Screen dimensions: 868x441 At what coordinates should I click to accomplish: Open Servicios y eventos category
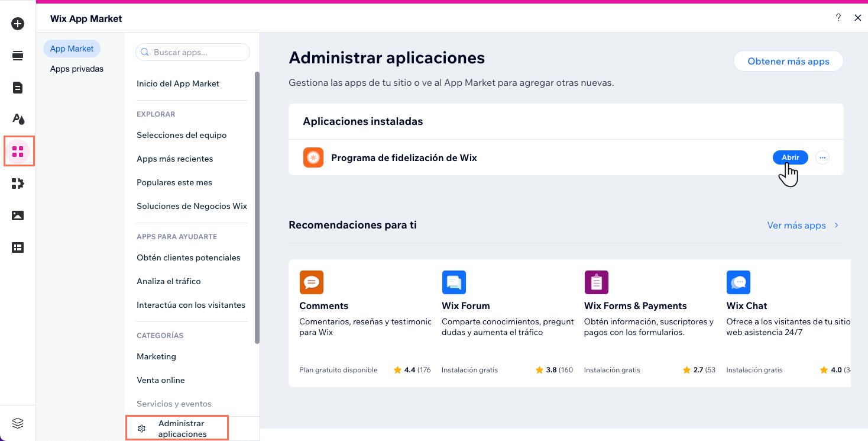pyautogui.click(x=174, y=404)
